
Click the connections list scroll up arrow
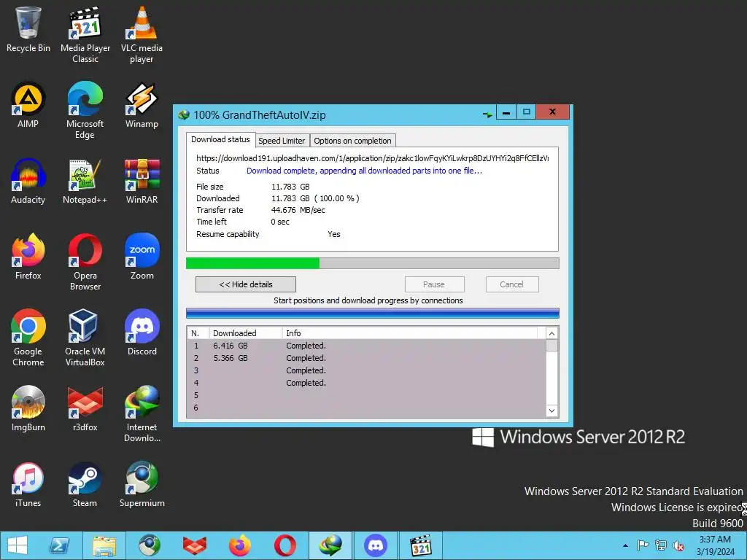[551, 333]
